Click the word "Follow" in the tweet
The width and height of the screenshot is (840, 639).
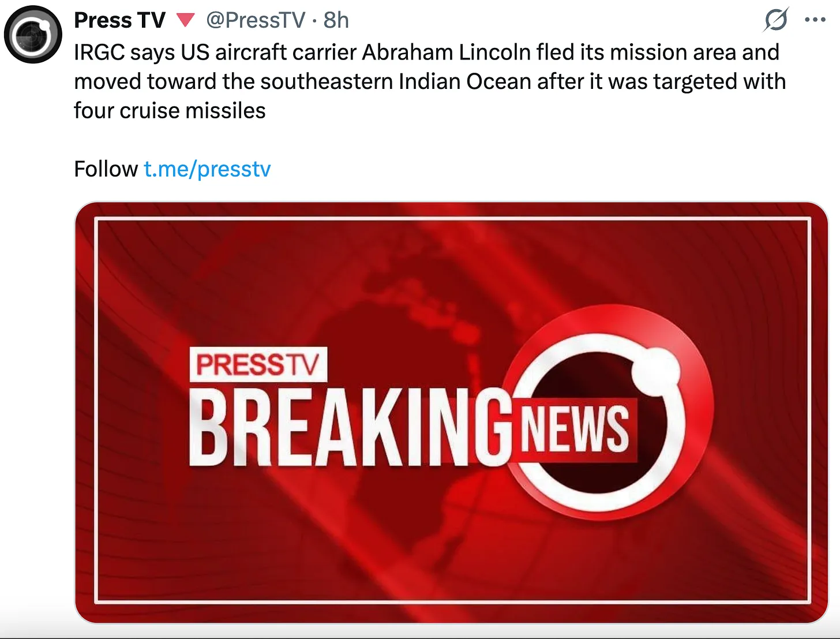(106, 169)
